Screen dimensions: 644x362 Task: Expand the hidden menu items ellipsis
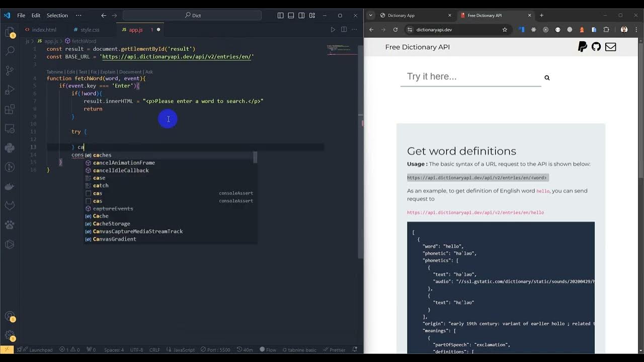click(x=78, y=16)
